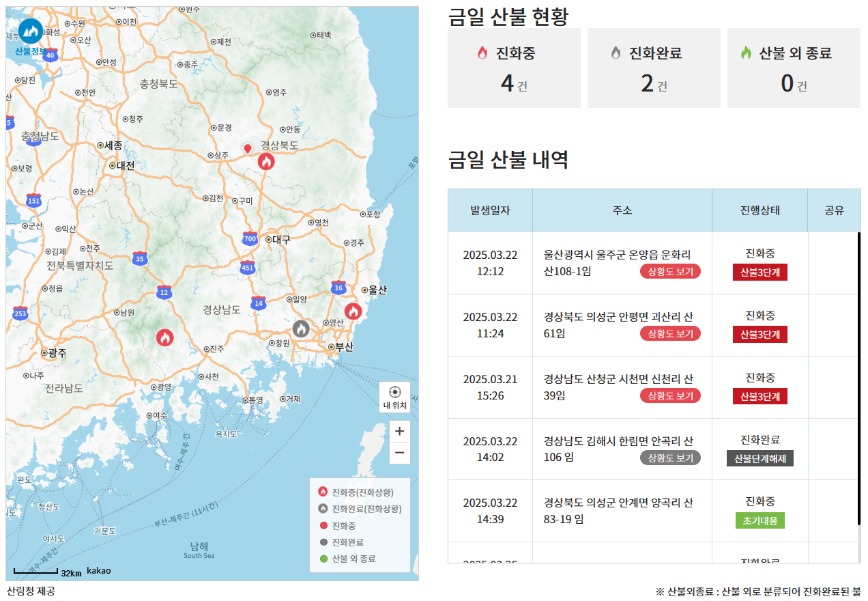The width and height of the screenshot is (868, 601).
Task: Click the small red pin marker near 상주
Action: (248, 148)
